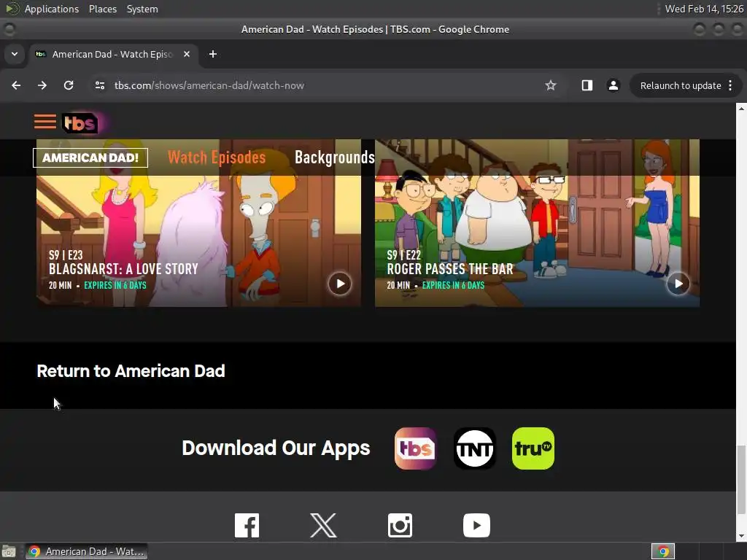This screenshot has width=747, height=560.
Task: Select American Dad window in taskbar
Action: point(87,551)
